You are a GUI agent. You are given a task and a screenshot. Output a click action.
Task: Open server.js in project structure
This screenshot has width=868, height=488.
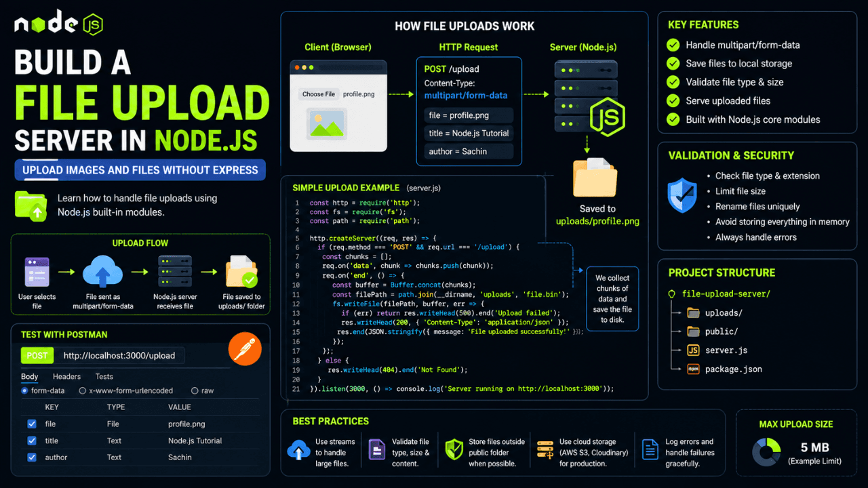(726, 350)
